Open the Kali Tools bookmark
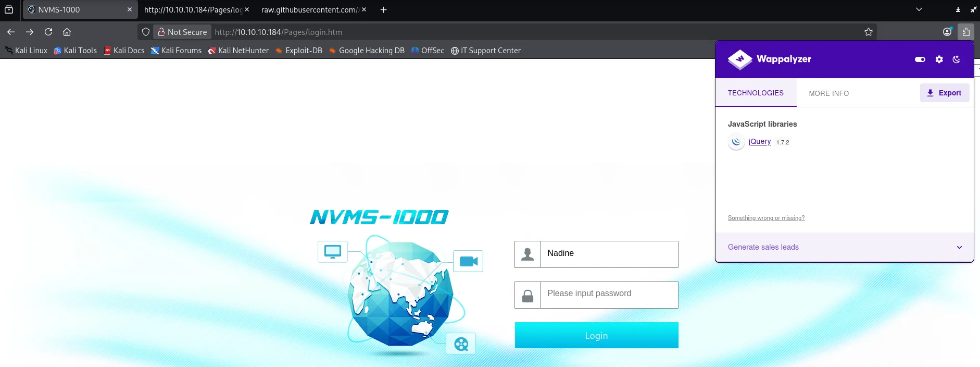This screenshot has width=980, height=367. coord(76,51)
